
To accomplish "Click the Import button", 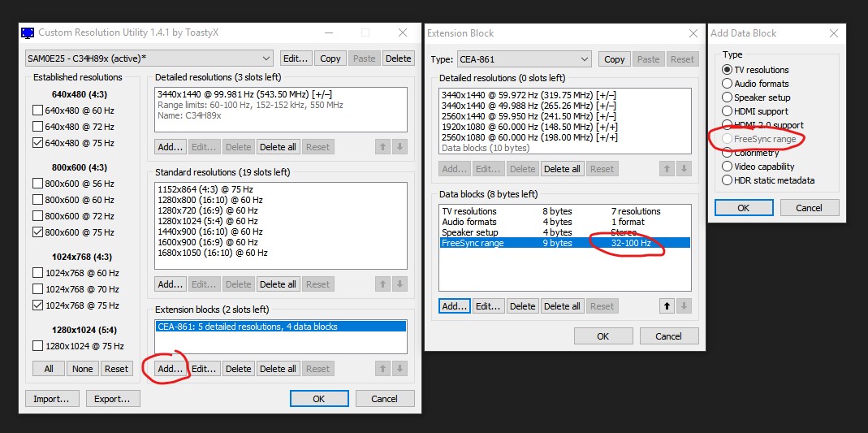I will 53,399.
